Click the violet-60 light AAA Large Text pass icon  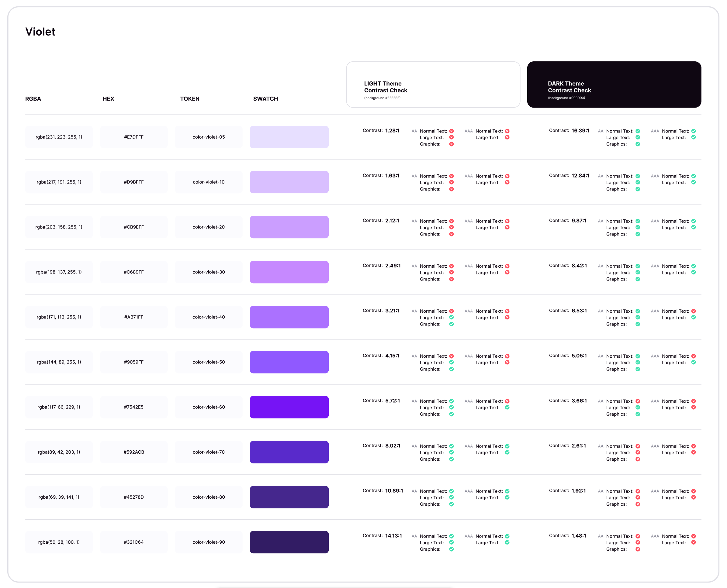(507, 407)
